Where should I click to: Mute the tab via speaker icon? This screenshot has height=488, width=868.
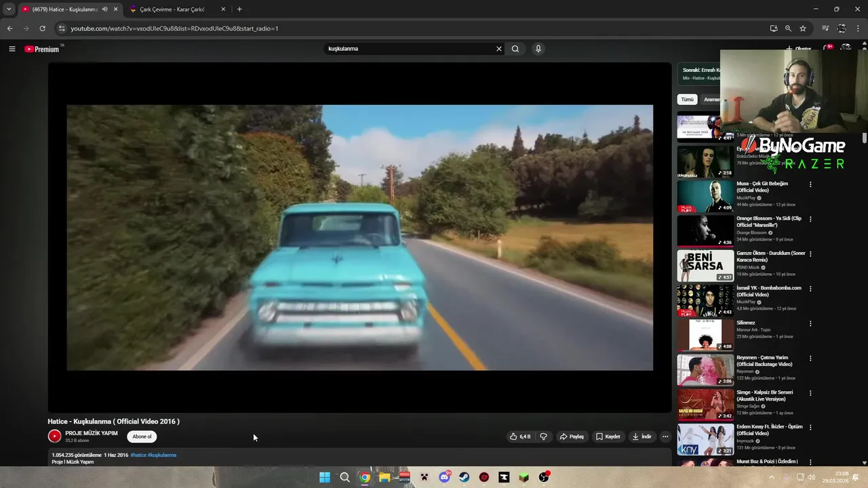pos(104,9)
